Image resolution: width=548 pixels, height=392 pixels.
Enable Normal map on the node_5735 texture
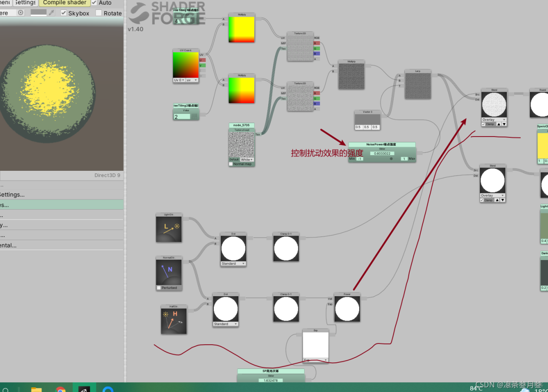click(230, 163)
